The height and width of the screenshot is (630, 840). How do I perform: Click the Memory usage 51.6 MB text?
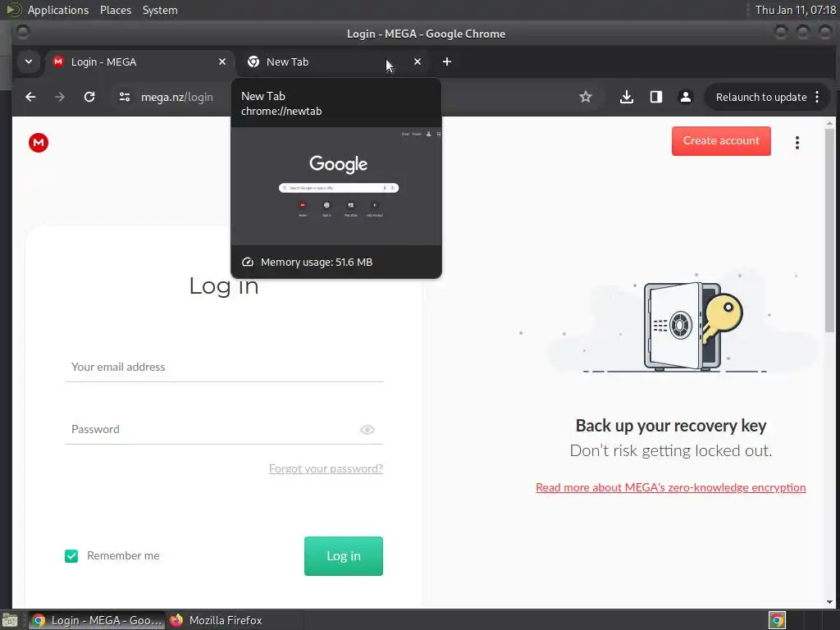click(316, 262)
